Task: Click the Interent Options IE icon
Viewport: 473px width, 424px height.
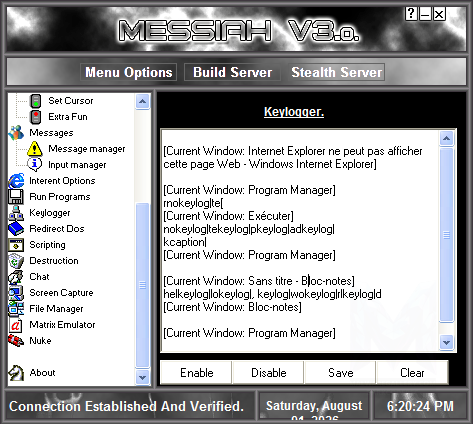Action: coord(16,181)
